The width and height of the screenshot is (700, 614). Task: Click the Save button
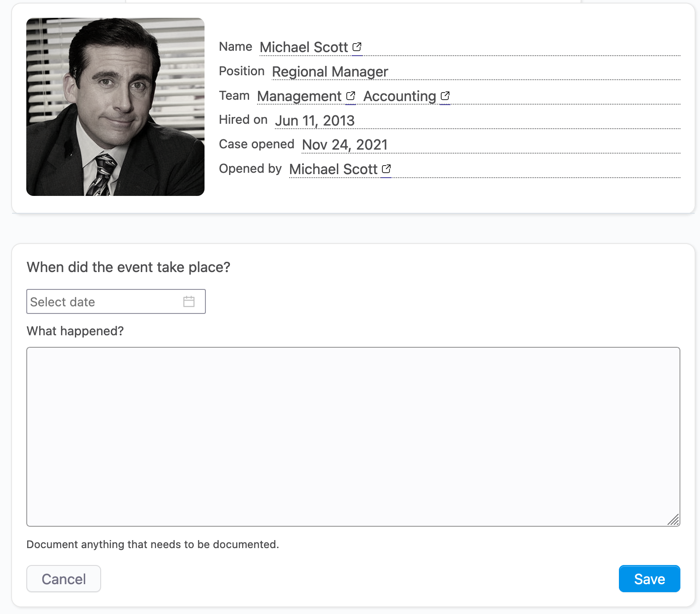(x=650, y=579)
